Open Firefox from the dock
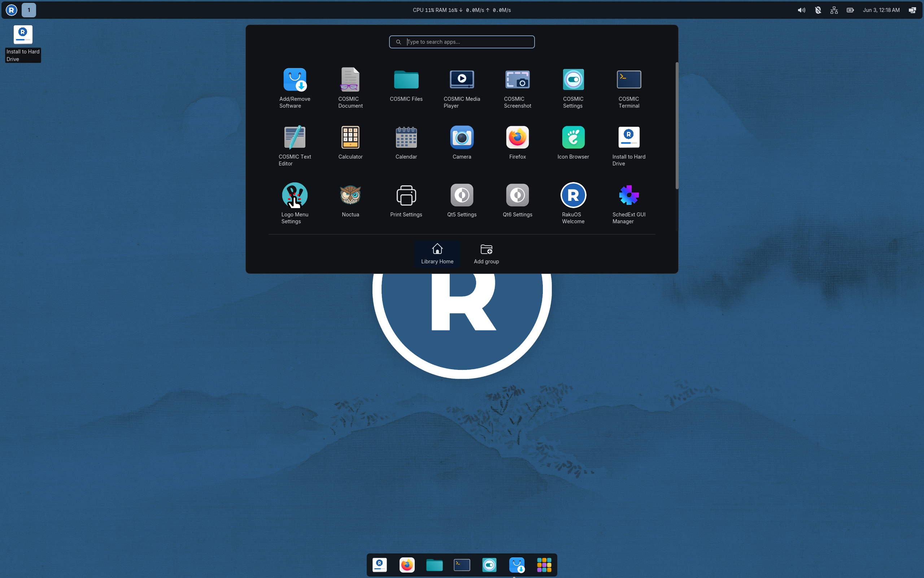 [x=407, y=565]
